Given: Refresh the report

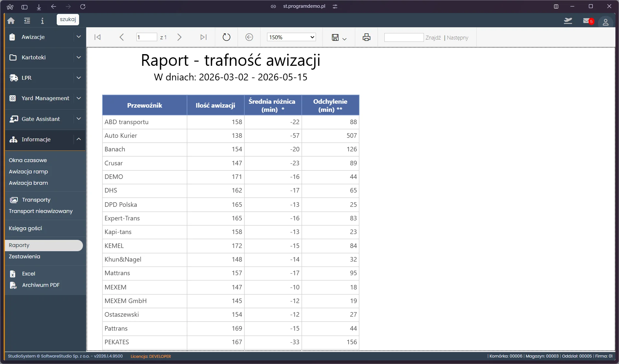Looking at the screenshot, I should 227,37.
